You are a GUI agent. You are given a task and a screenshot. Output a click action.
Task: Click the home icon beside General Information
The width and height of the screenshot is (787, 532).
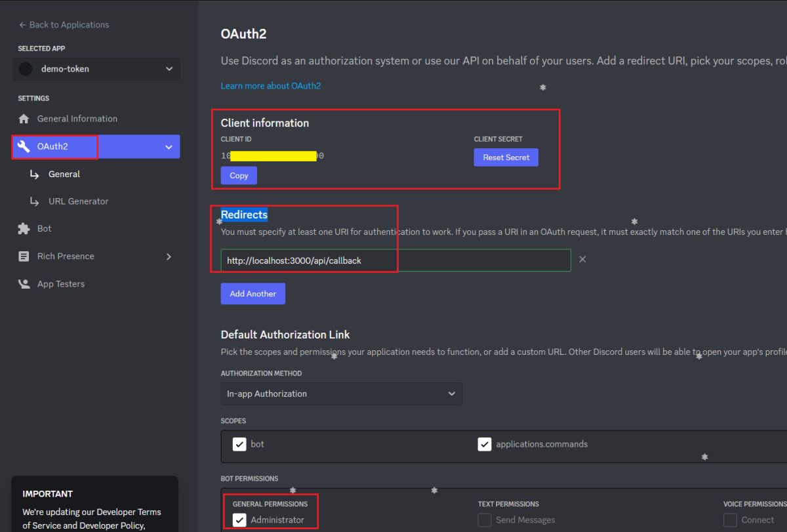24,119
